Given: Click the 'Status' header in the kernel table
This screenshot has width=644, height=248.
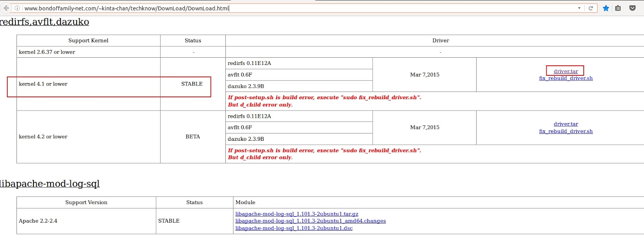Looking at the screenshot, I should (x=193, y=41).
